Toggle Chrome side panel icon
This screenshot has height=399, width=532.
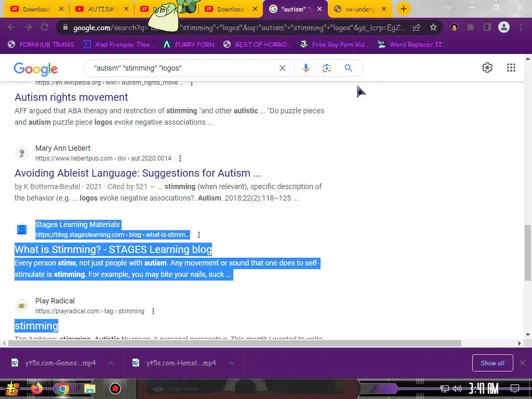pyautogui.click(x=487, y=27)
